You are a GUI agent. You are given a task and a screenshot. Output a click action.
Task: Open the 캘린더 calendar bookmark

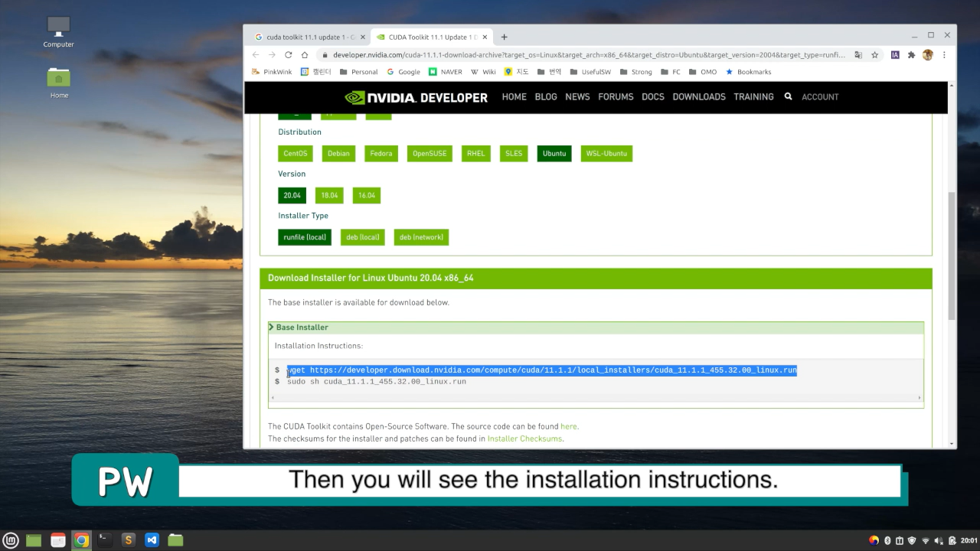(315, 72)
